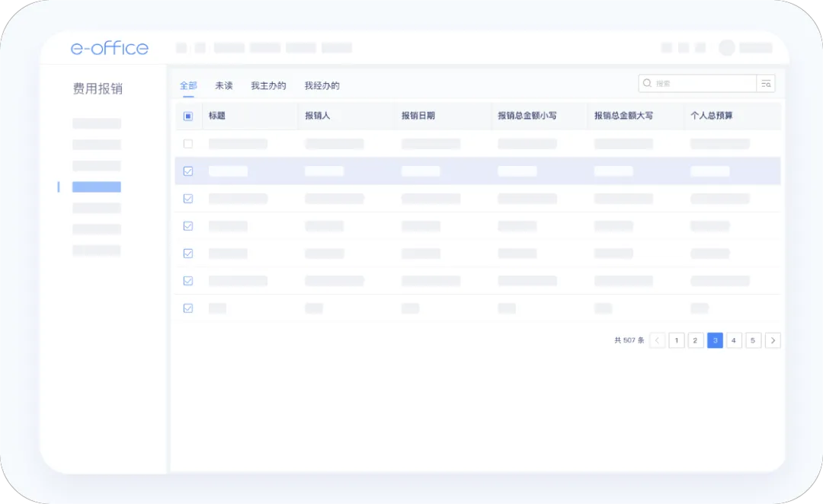Viewport: 823px width, 504px height.
Task: Open the advanced search filter icon
Action: click(x=765, y=84)
